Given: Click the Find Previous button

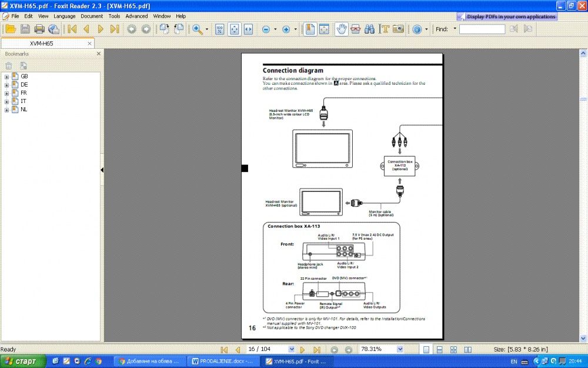Looking at the screenshot, I should [514, 29].
